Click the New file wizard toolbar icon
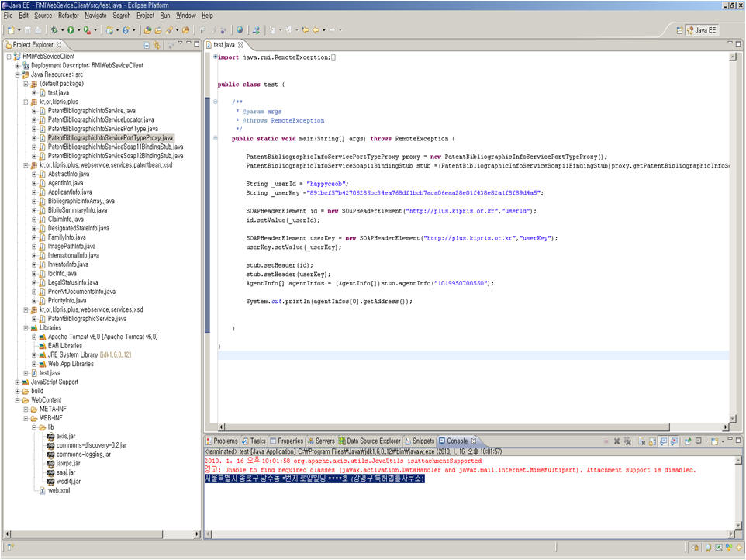This screenshot has height=560, width=746. [x=10, y=30]
